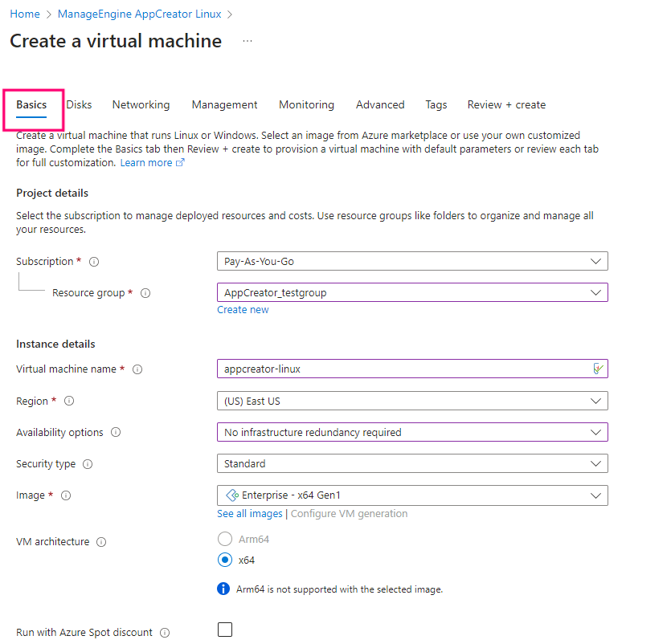Screen dimensions: 671x644
Task: Switch to the Networking tab
Action: tap(141, 105)
